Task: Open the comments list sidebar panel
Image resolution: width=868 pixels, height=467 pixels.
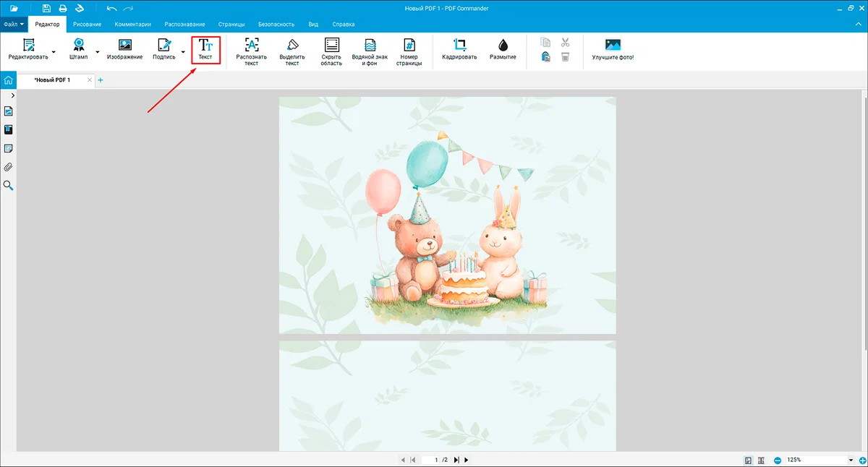Action: [x=9, y=148]
